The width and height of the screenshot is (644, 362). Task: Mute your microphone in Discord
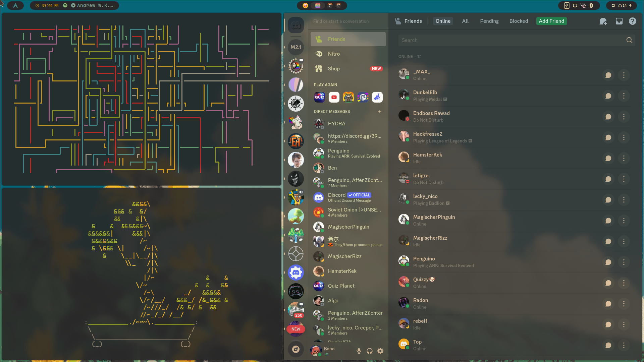(x=359, y=351)
